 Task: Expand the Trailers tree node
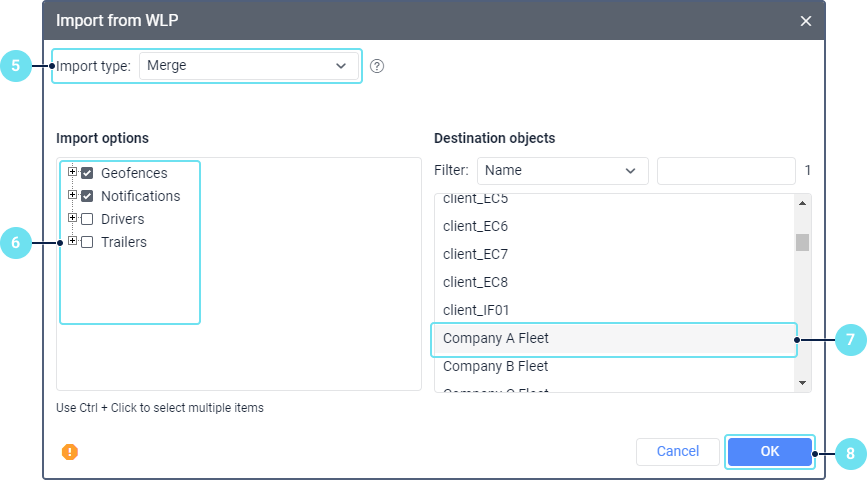click(x=72, y=241)
